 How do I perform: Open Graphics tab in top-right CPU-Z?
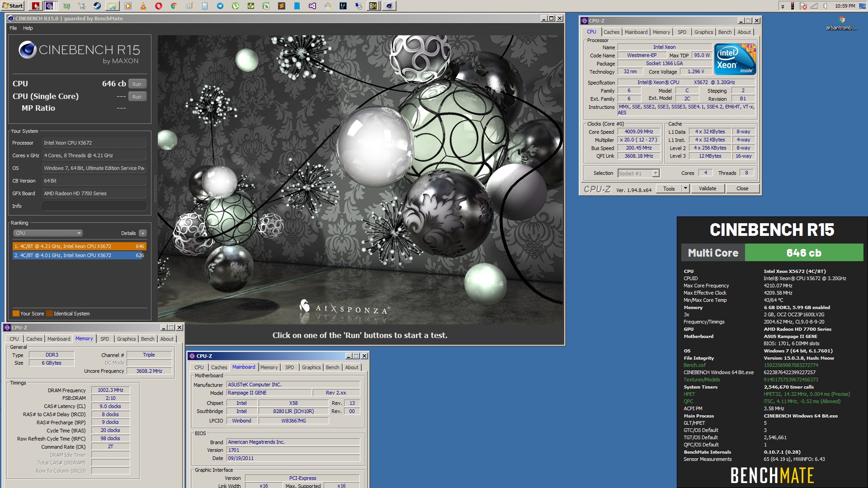pyautogui.click(x=703, y=32)
